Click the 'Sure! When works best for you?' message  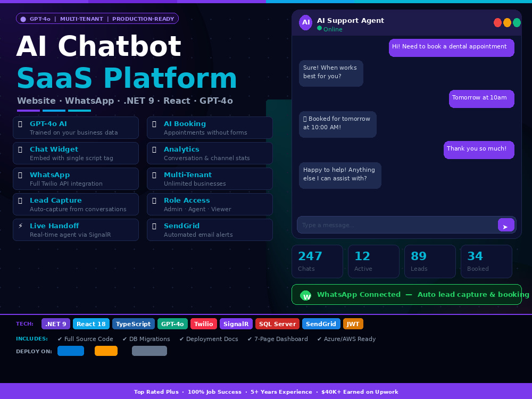click(x=331, y=73)
